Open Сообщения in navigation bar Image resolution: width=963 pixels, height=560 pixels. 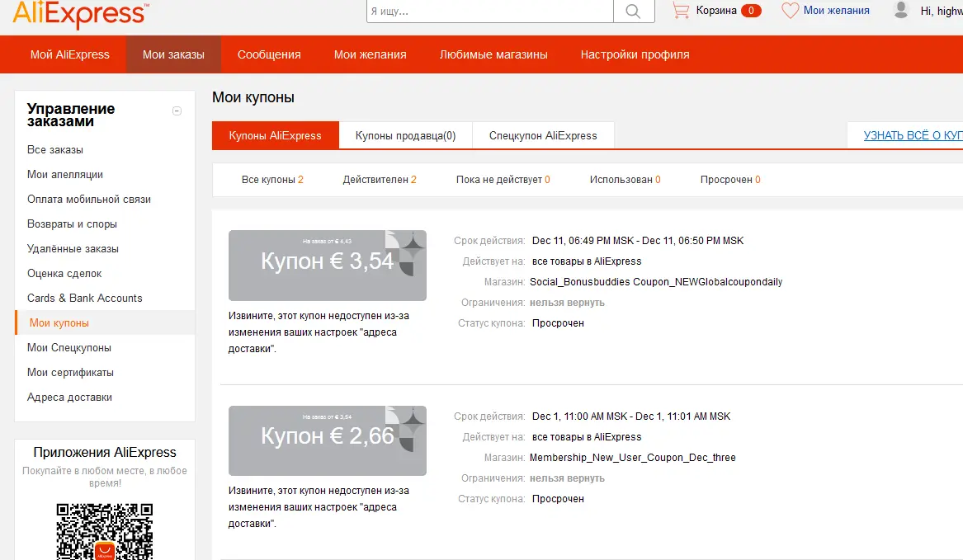coord(269,54)
